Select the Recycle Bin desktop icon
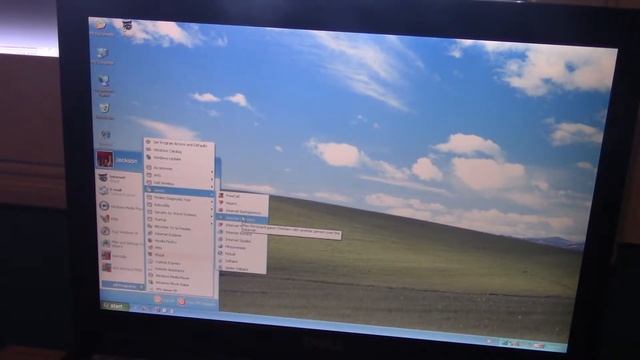Image resolution: width=640 pixels, height=360 pixels. [x=104, y=111]
